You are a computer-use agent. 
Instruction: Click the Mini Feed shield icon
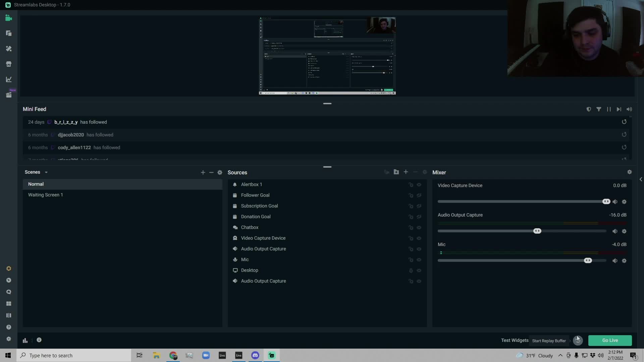[x=589, y=109]
